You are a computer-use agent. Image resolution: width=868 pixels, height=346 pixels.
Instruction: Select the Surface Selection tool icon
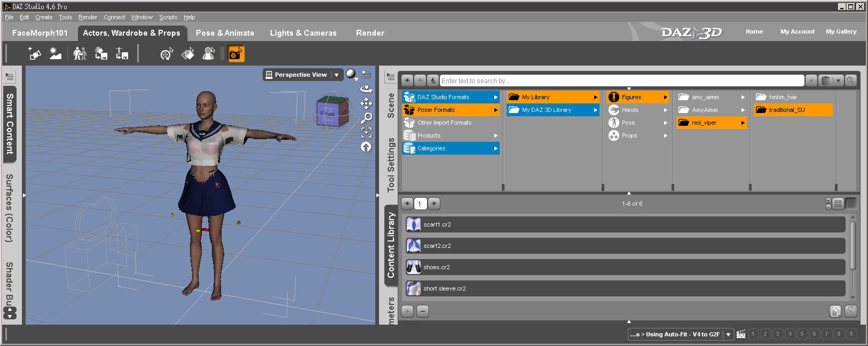point(188,53)
